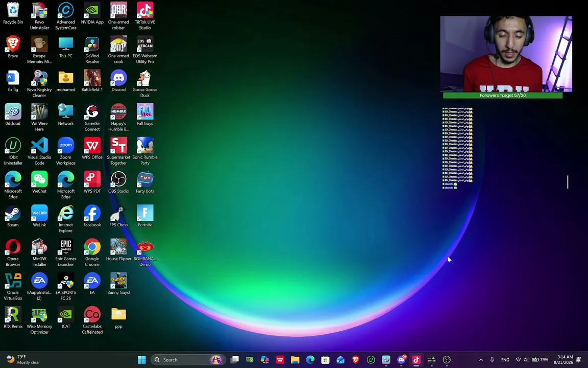This screenshot has width=588, height=368.
Task: Open the Steam desktop shortcut
Action: [13, 217]
